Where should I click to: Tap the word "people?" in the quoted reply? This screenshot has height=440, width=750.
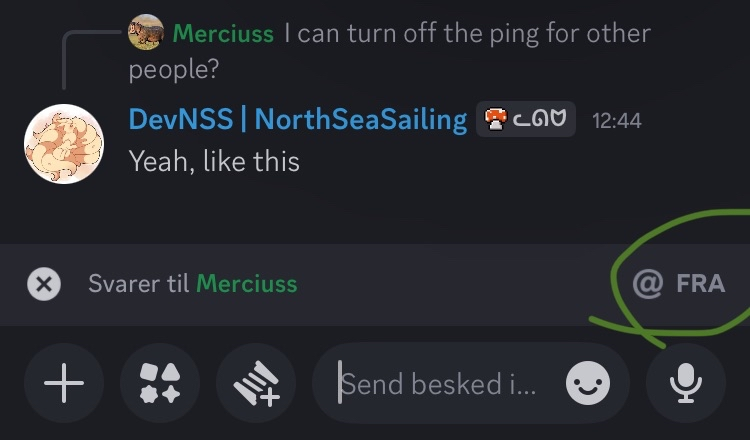[x=174, y=71]
